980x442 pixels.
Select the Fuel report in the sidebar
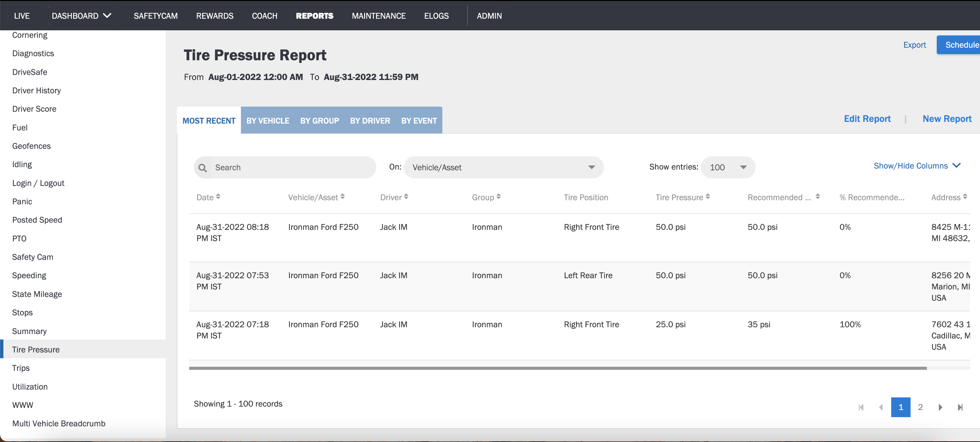[x=20, y=127]
